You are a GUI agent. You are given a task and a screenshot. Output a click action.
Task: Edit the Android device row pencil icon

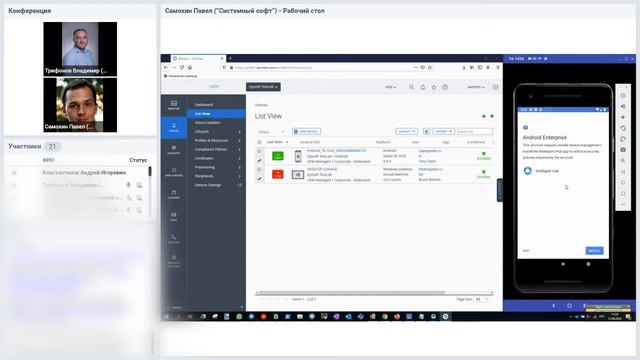tap(259, 160)
